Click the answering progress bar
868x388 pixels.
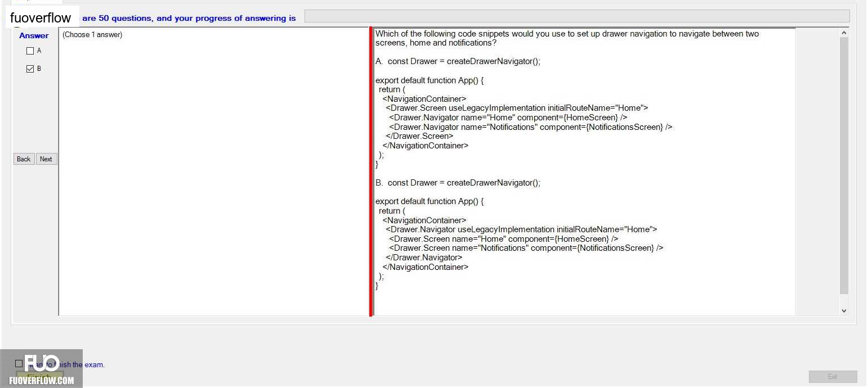coord(577,16)
